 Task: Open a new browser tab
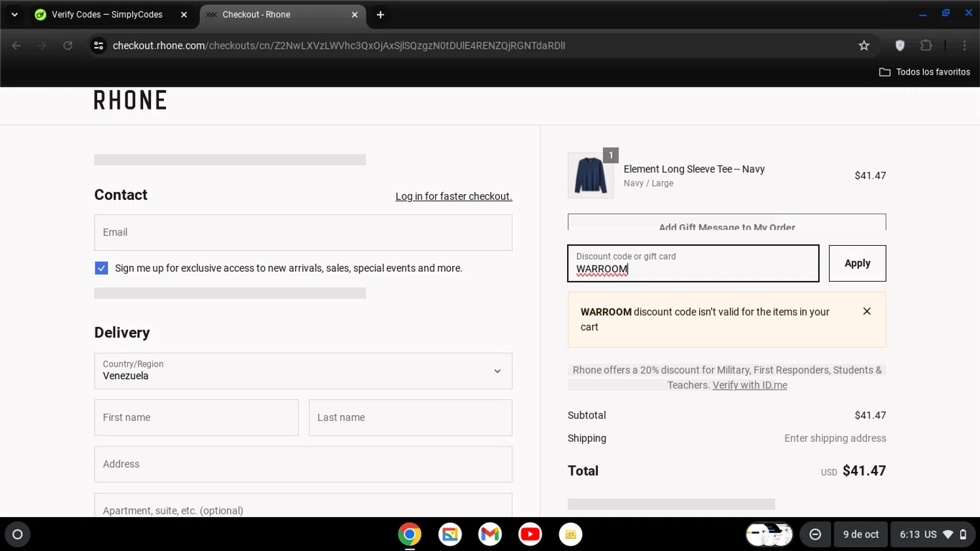[380, 14]
